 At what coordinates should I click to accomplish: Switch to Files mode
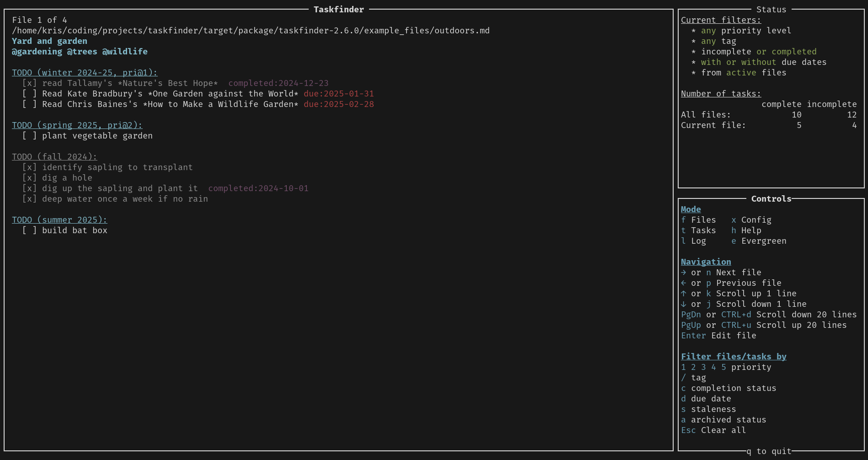698,220
